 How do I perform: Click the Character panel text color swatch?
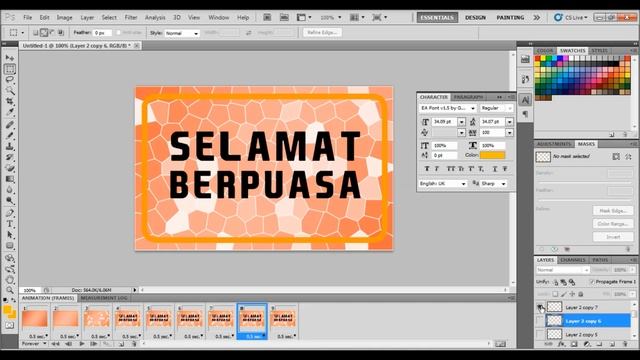pyautogui.click(x=492, y=155)
